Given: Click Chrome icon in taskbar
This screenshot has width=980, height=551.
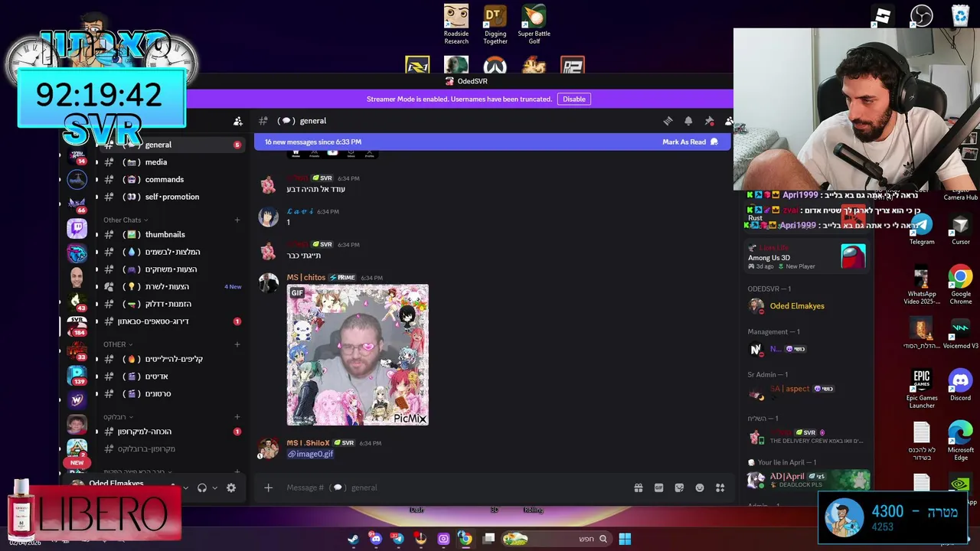Looking at the screenshot, I should click(x=465, y=539).
